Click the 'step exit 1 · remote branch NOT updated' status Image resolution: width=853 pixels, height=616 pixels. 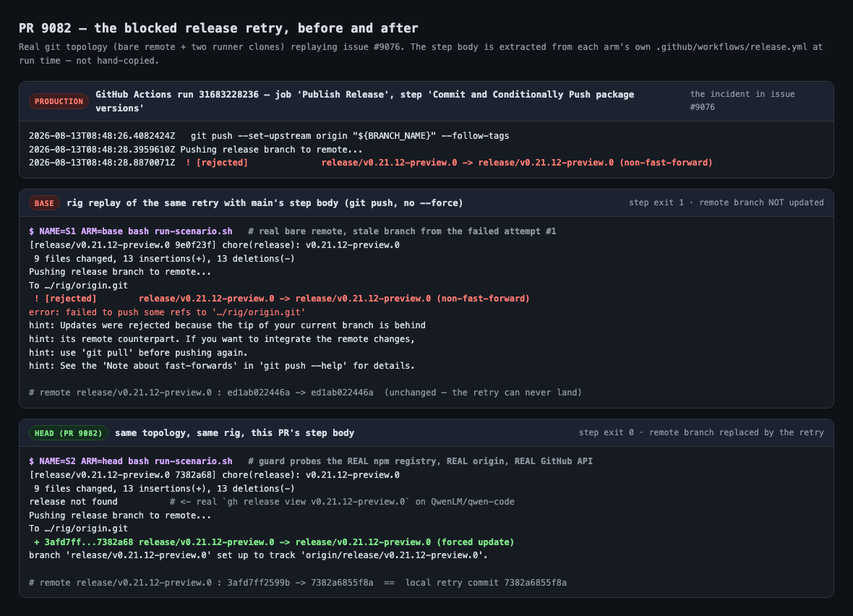[x=726, y=202]
